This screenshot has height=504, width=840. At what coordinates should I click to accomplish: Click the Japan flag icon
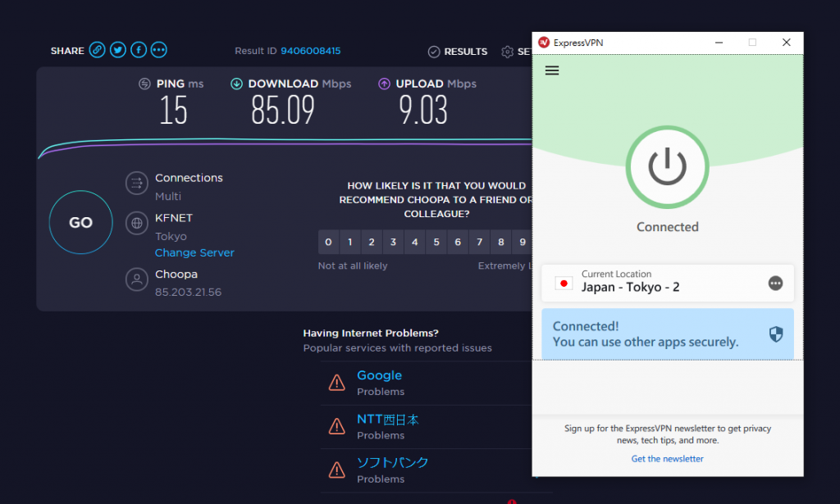pos(564,284)
